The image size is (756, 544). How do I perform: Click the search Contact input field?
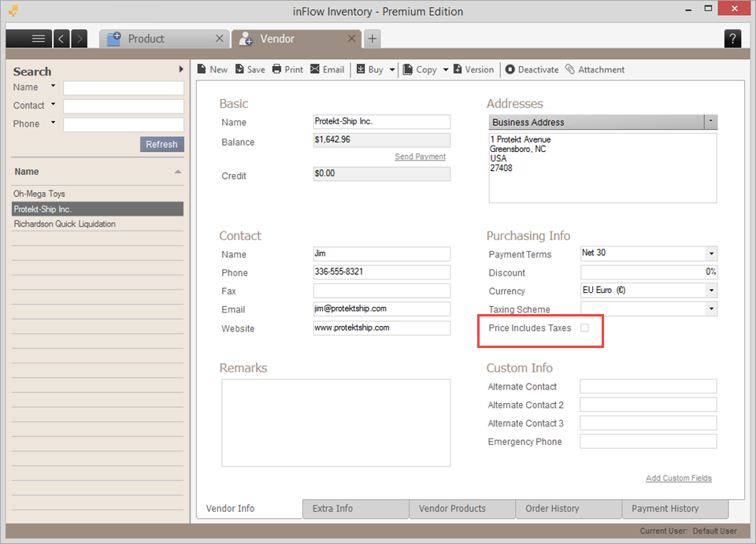124,106
